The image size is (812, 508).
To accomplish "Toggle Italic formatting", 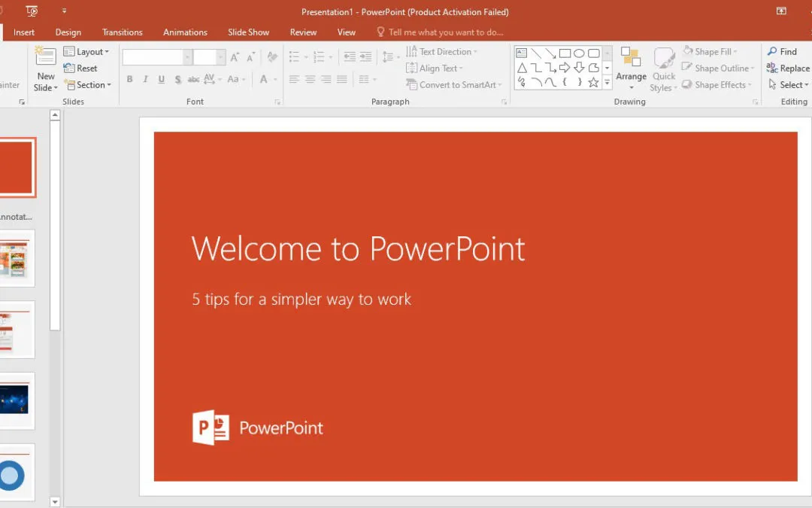I will coord(146,79).
